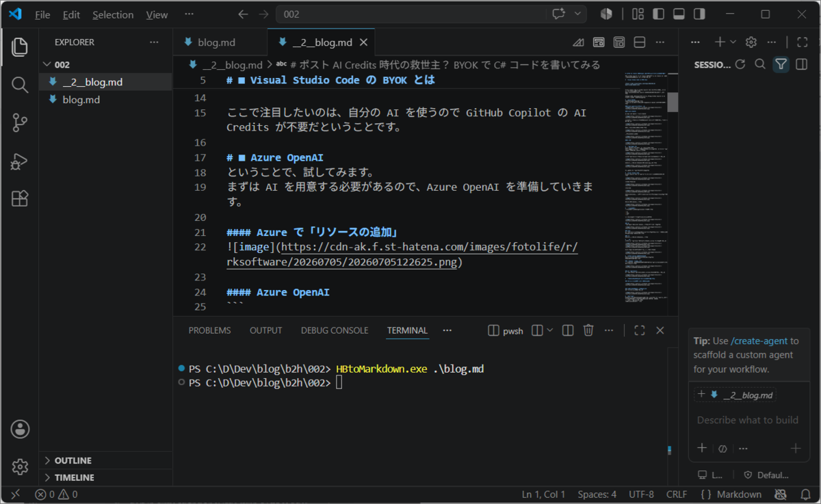Click the /create-agent link
Image resolution: width=821 pixels, height=504 pixels.
(x=759, y=341)
